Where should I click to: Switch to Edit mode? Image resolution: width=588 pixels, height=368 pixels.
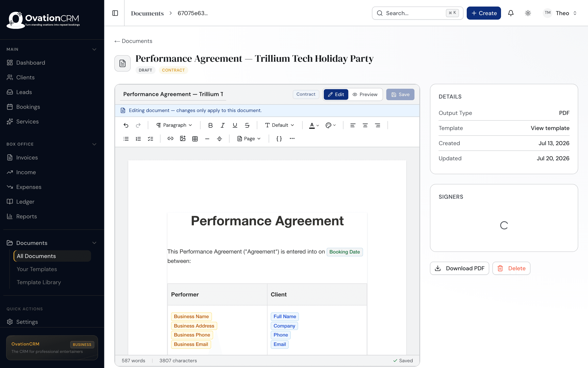tap(336, 94)
